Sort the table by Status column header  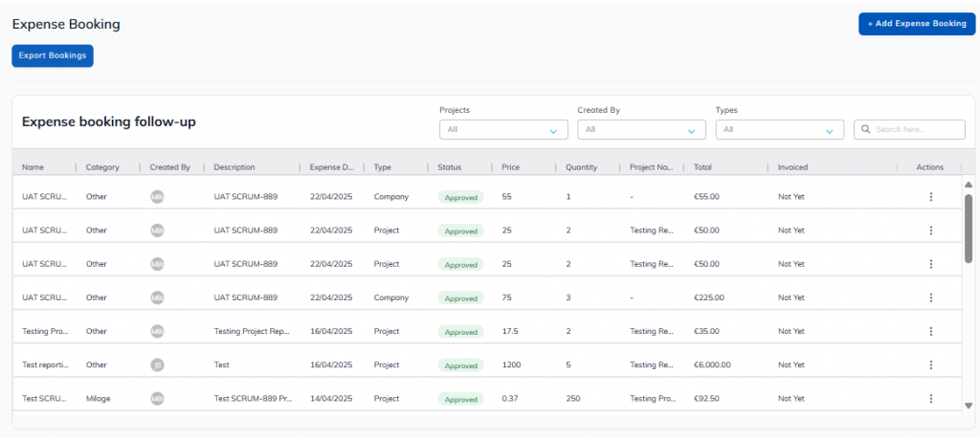(450, 167)
